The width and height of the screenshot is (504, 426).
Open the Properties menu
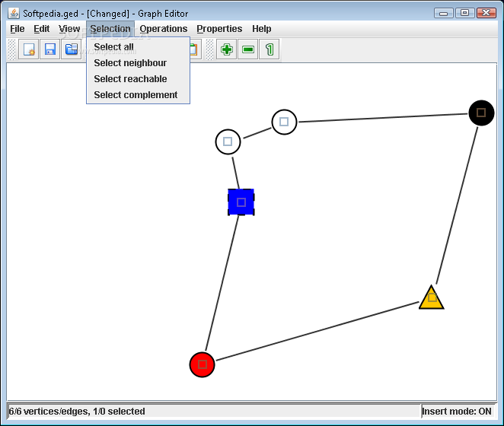coord(219,29)
